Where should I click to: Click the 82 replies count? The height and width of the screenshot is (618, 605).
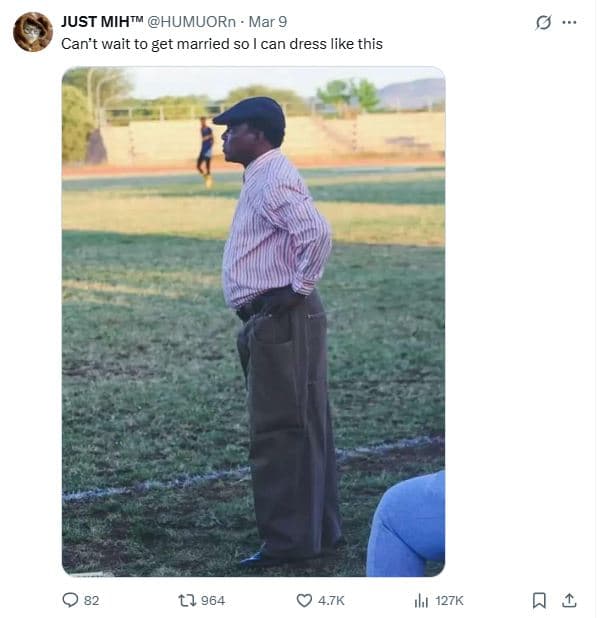91,600
